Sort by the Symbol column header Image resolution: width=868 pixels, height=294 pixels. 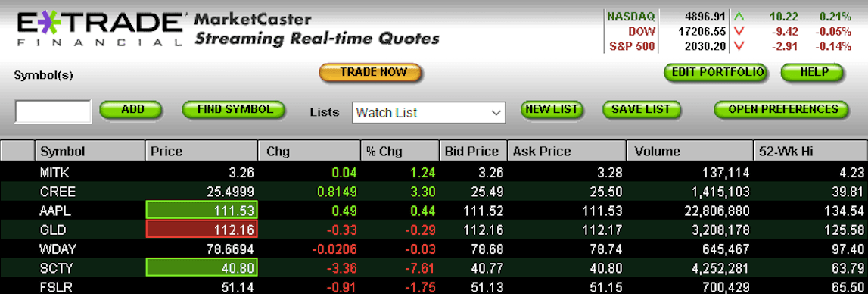(90, 152)
